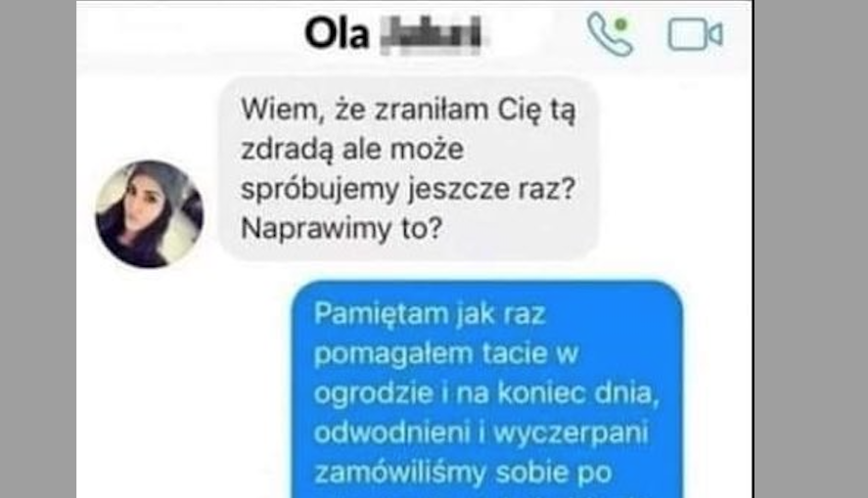Image resolution: width=868 pixels, height=498 pixels.
Task: Click the text "odwodnieni i wyczerpani"
Action: pos(481,433)
